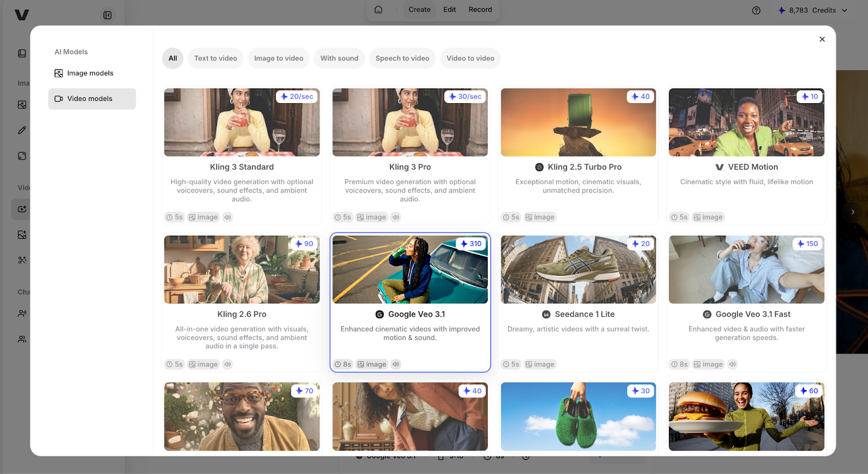Click the sound icon on Google Veo 3.1 card
Screen dimensions: 868x474
(x=396, y=364)
